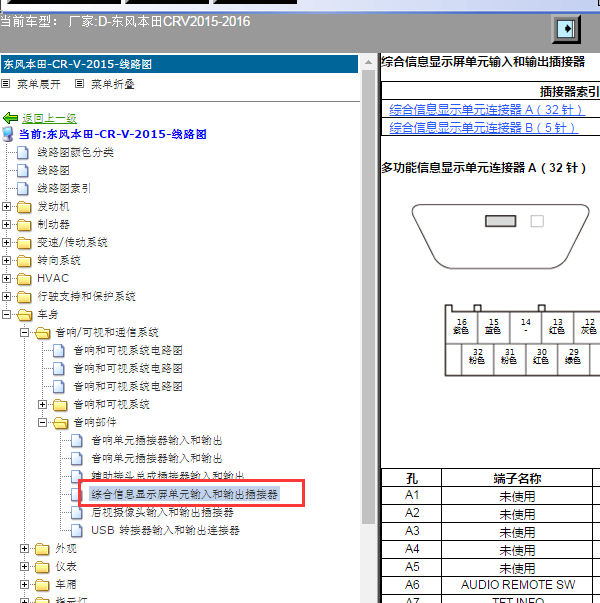Click the HVAC folder icon

point(24,278)
